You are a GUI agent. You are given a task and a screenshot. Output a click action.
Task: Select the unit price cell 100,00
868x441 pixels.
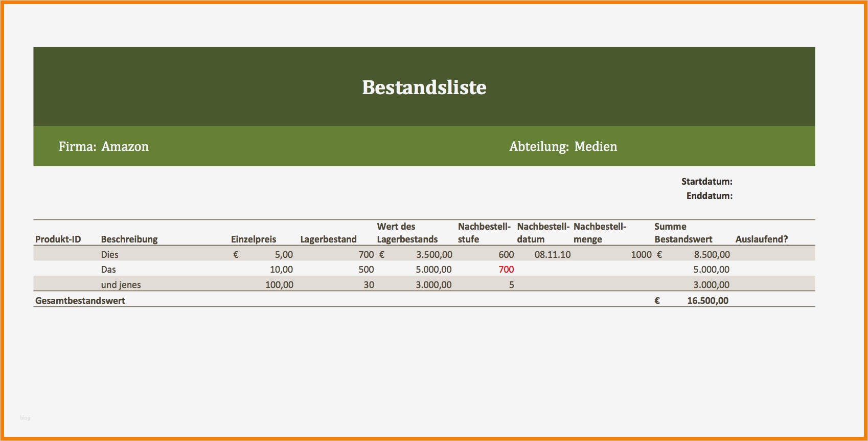coord(279,284)
